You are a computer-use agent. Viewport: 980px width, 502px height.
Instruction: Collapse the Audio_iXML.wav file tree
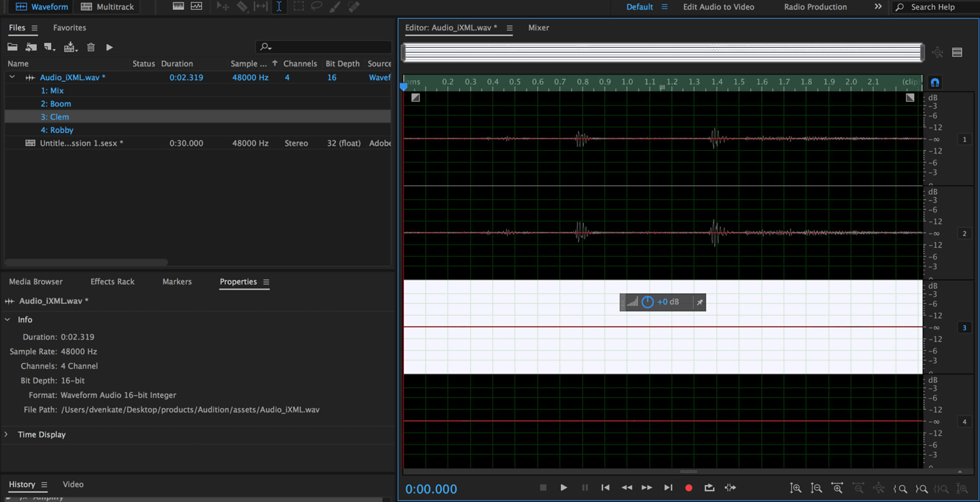click(12, 77)
